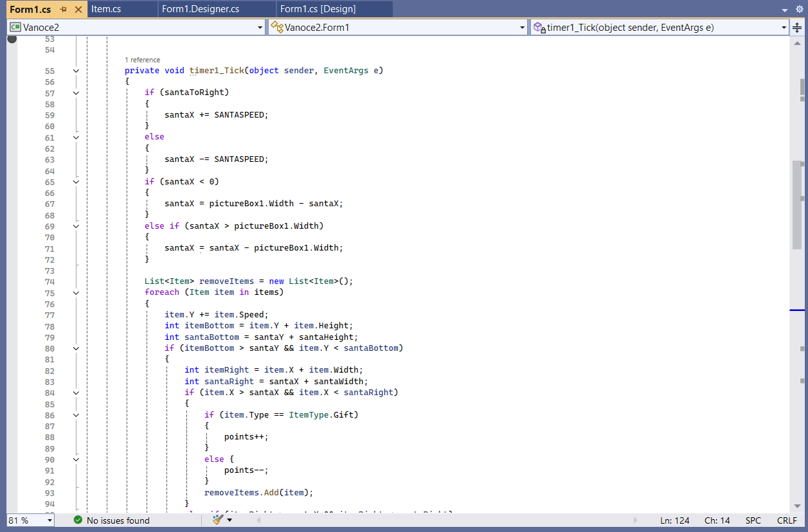Click the vertical scrollbar thumb

[x=797, y=205]
